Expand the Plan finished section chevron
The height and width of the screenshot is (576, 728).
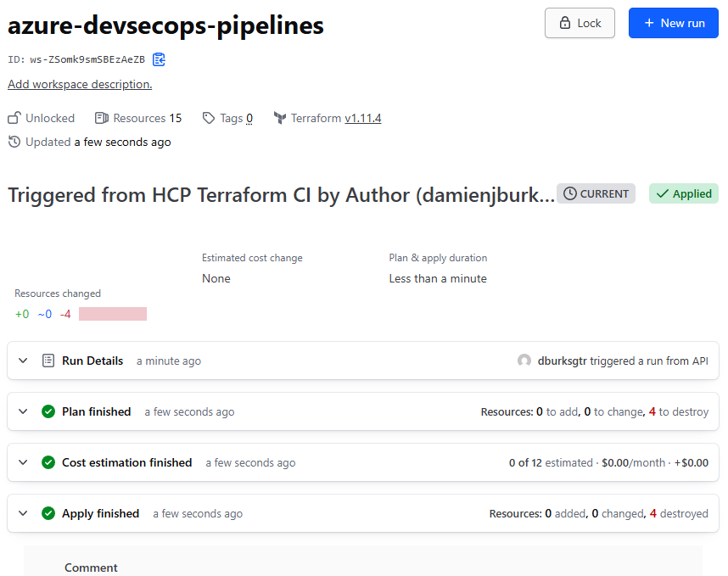(x=23, y=411)
